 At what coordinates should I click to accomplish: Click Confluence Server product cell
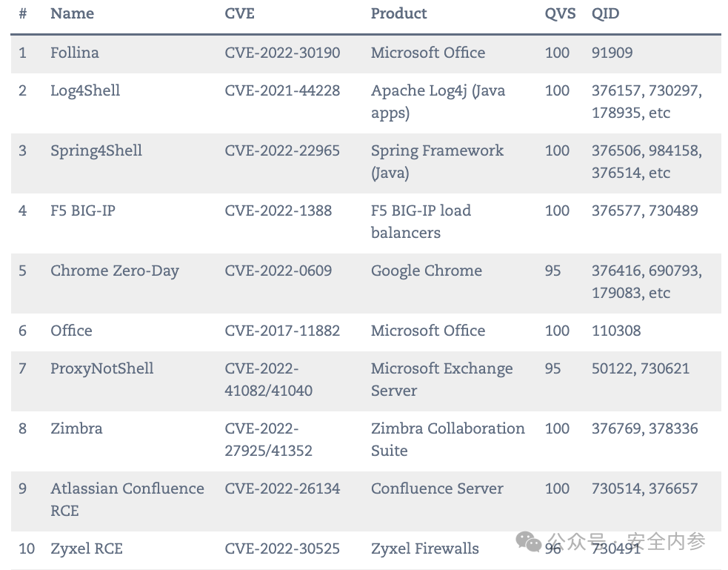point(437,488)
